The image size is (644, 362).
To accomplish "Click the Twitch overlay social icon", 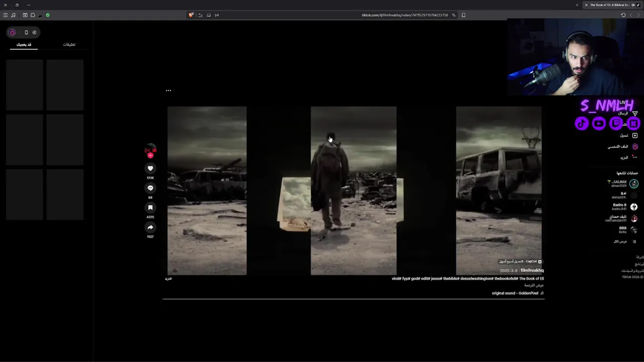I will [616, 123].
